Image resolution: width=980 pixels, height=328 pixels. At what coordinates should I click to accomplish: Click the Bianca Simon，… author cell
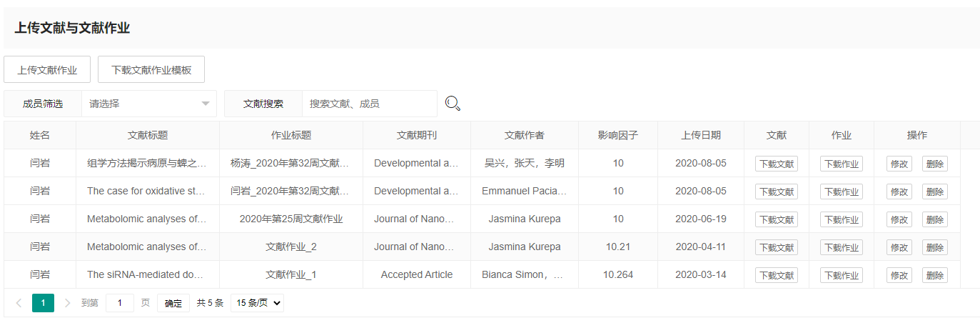pyautogui.click(x=525, y=274)
